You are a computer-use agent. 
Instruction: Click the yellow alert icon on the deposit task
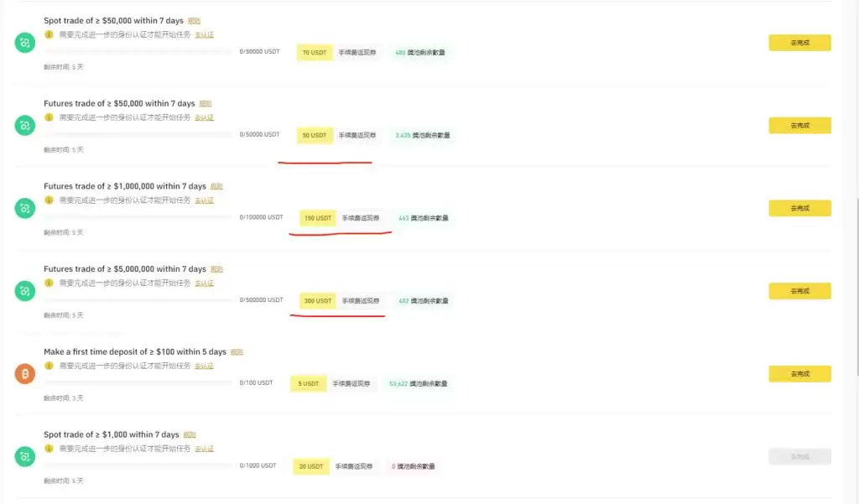(49, 366)
